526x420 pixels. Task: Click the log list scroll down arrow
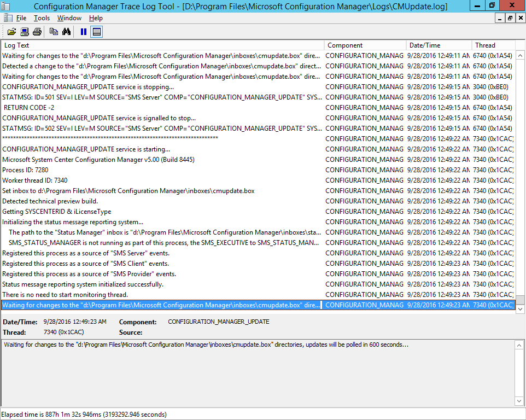pyautogui.click(x=520, y=310)
